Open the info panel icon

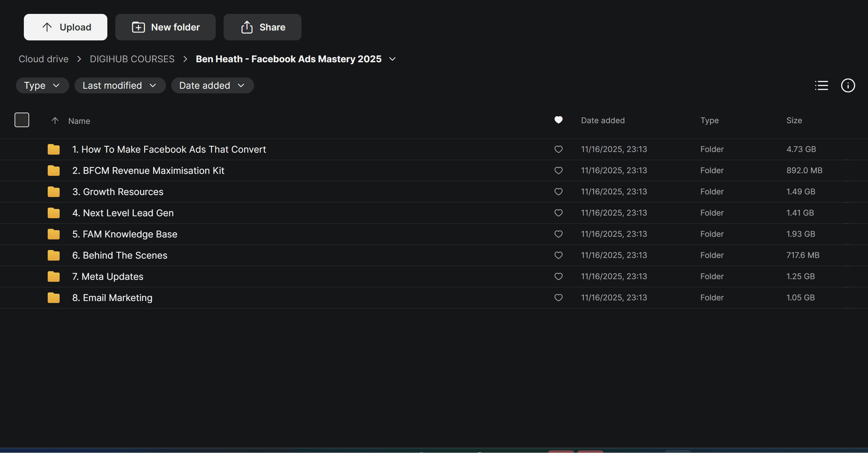click(848, 85)
